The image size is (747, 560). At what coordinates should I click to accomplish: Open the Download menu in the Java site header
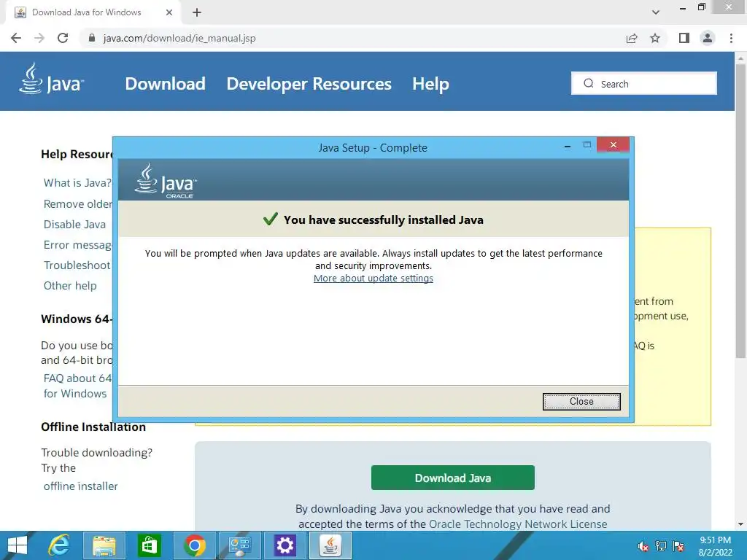[x=166, y=84]
